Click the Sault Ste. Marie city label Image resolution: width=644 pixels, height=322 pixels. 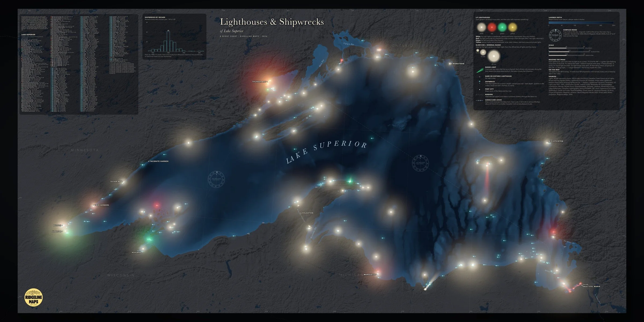point(591,286)
